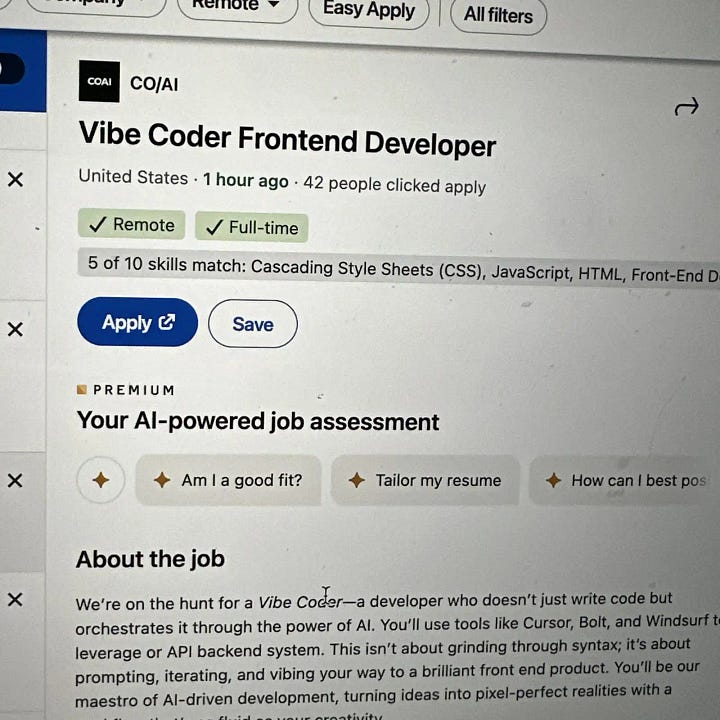This screenshot has width=720, height=720.
Task: Select the 'Am I a good fit?' prompt
Action: [228, 481]
